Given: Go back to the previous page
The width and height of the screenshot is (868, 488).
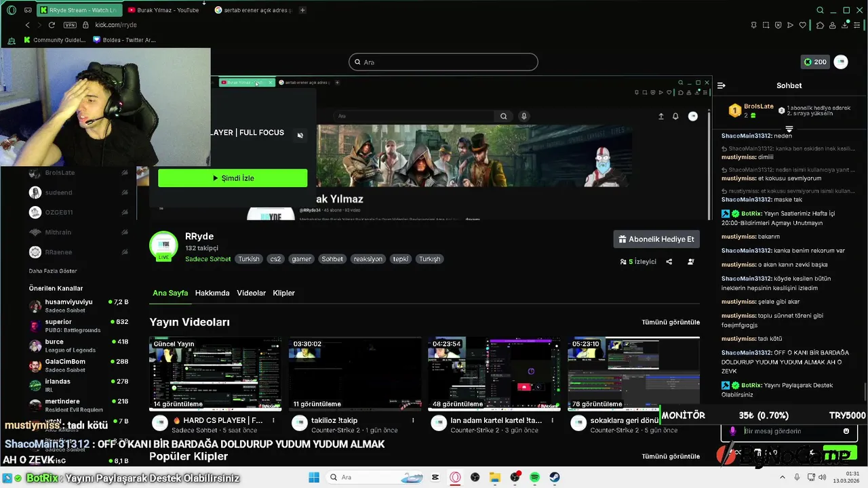Looking at the screenshot, I should click(28, 25).
